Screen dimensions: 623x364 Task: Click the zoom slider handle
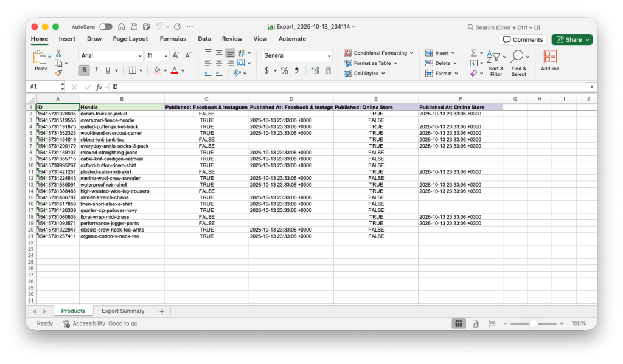(534, 323)
